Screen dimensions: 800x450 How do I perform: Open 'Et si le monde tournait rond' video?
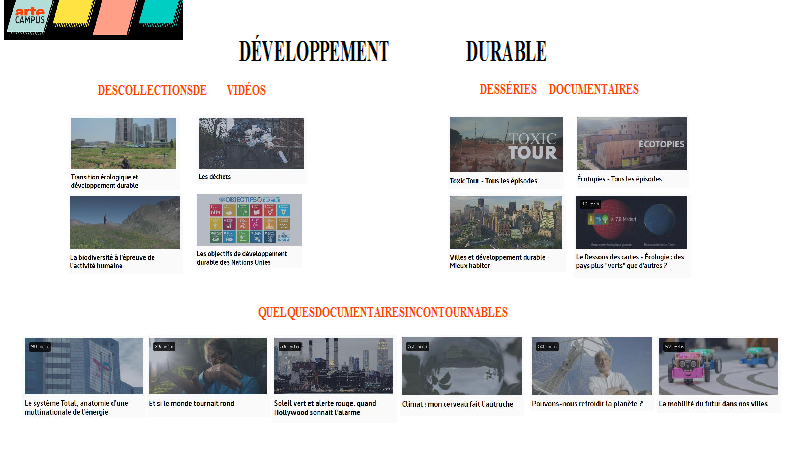coord(208,365)
